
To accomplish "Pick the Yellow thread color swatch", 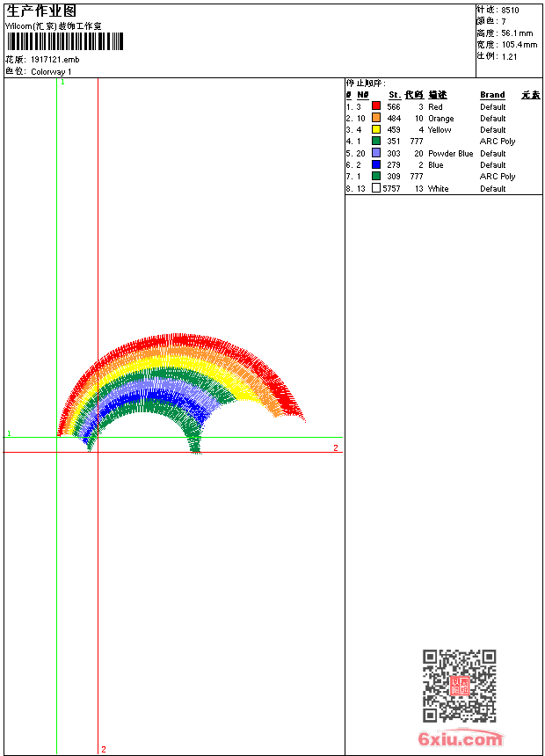I will pyautogui.click(x=376, y=129).
